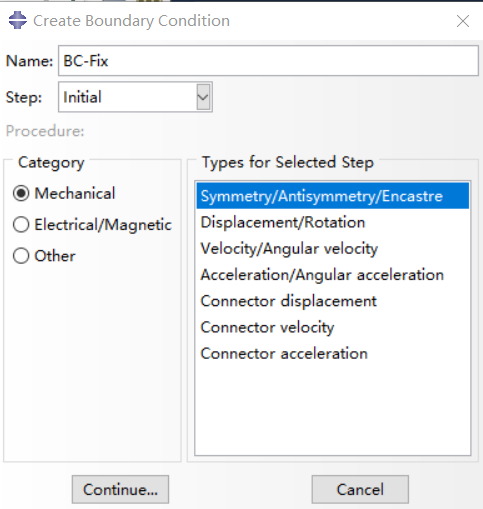This screenshot has width=483, height=509.
Task: Pick Connector velocity from the list
Action: click(x=333, y=327)
